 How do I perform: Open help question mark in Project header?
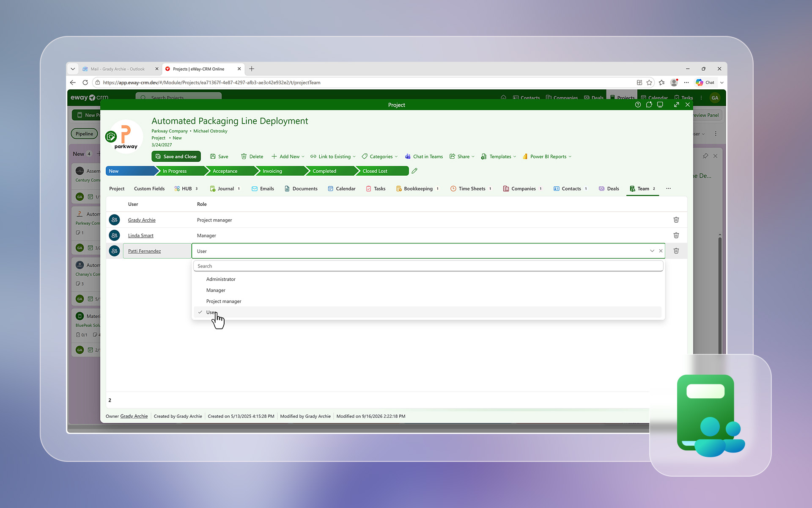click(638, 105)
